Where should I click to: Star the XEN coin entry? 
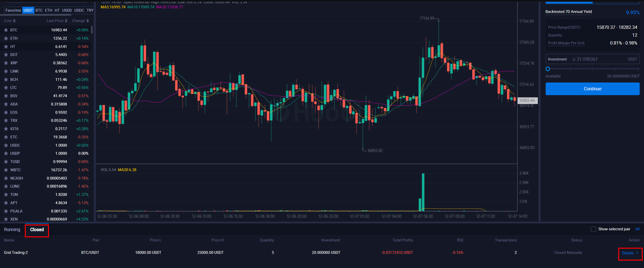(x=6, y=219)
